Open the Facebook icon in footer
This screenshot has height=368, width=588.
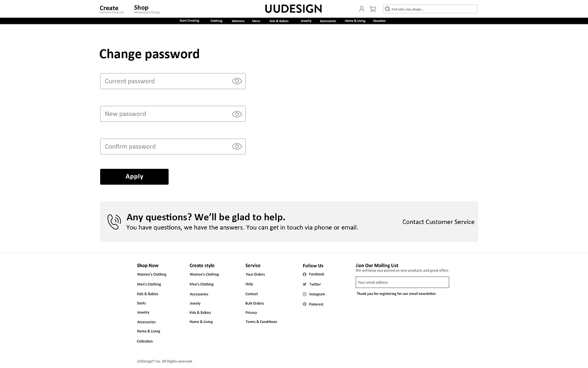[x=305, y=274]
